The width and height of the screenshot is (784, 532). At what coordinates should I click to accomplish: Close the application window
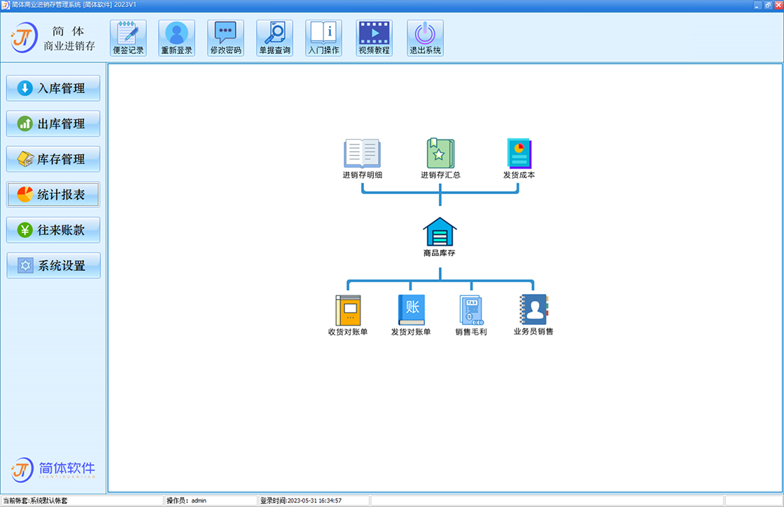coord(778,5)
